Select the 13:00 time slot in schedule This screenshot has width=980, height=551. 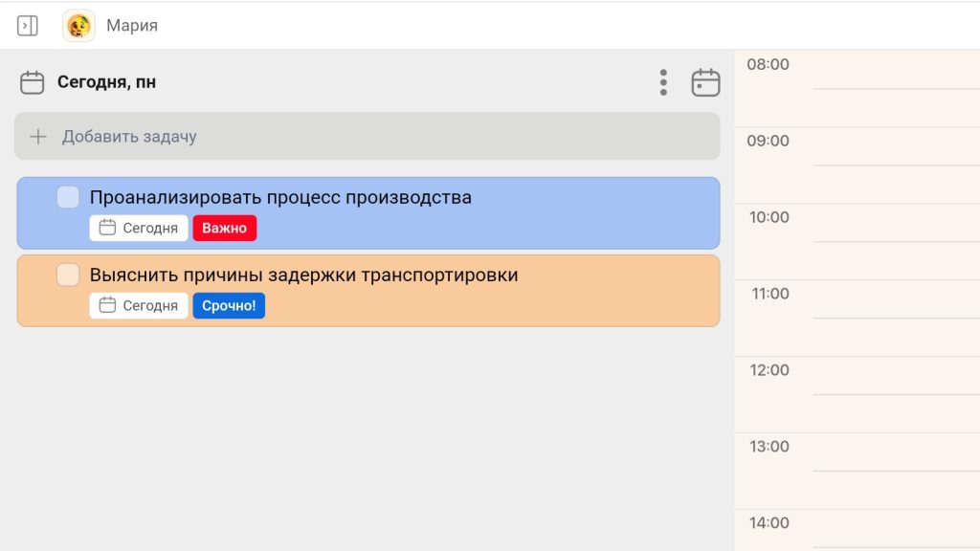[x=857, y=471]
